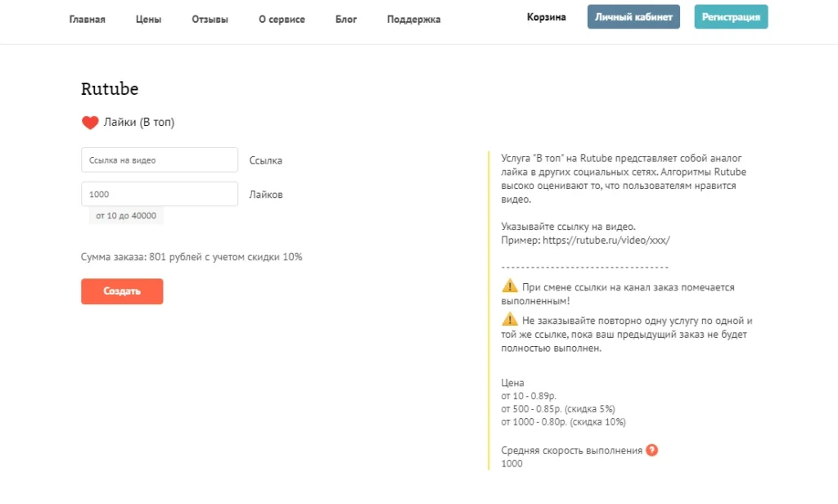The image size is (838, 504).
Task: Click the speed value 1000 below Средняя скорость
Action: 511,463
